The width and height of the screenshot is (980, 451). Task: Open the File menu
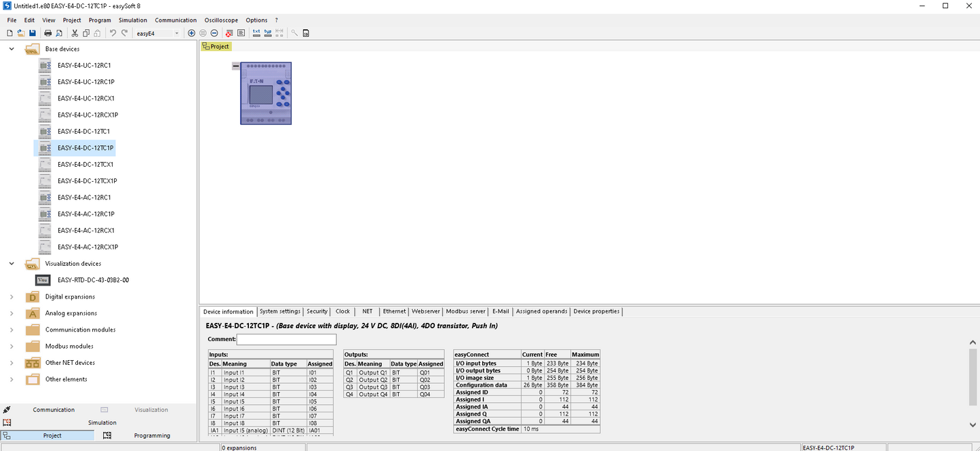(12, 20)
